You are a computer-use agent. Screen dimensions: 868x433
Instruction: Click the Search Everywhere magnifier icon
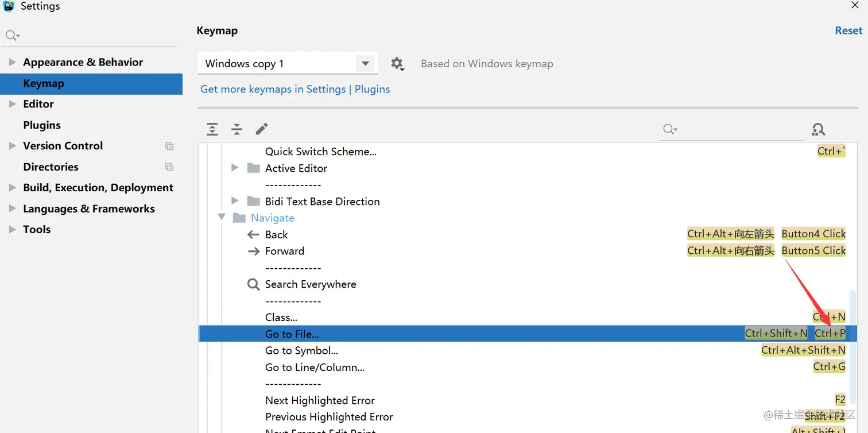pos(253,284)
